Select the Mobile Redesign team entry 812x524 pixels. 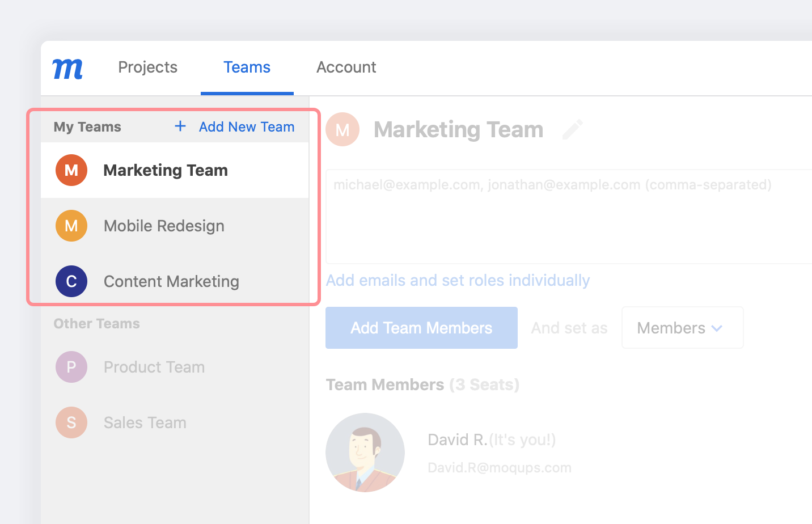163,225
